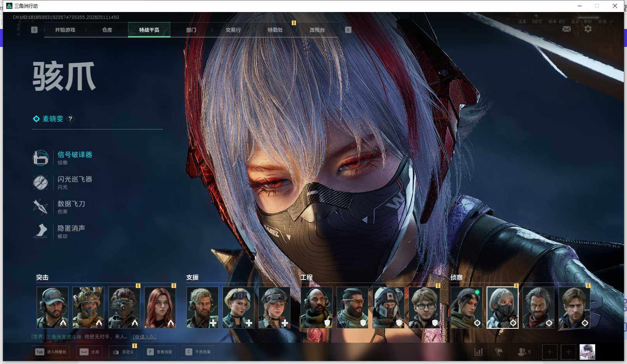
Task: Open the 开始游戏 tab
Action: [x=65, y=30]
